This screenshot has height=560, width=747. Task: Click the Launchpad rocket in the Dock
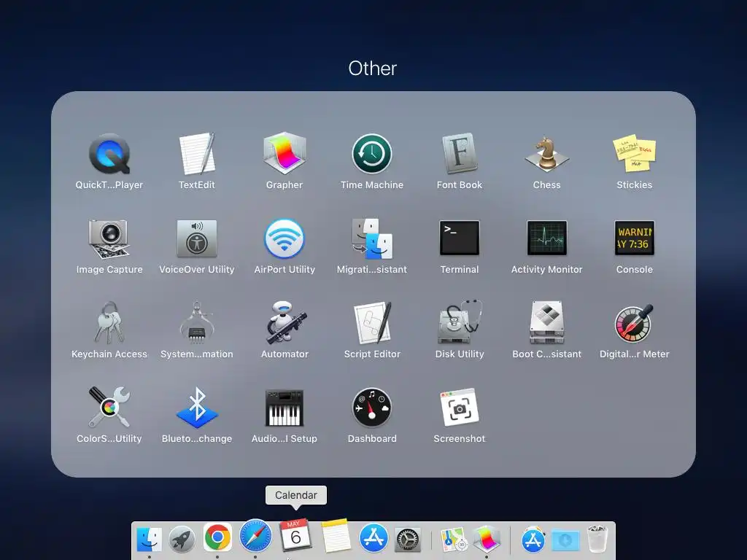(182, 540)
